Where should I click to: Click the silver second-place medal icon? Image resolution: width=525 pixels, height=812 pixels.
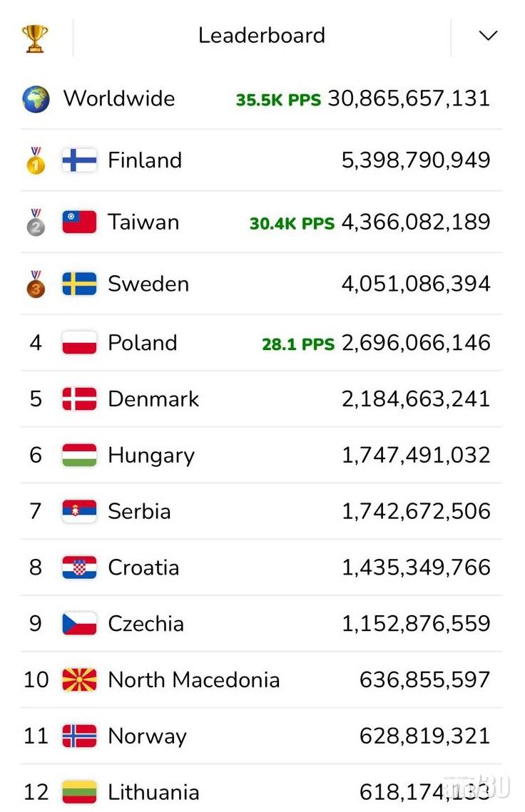(x=36, y=222)
